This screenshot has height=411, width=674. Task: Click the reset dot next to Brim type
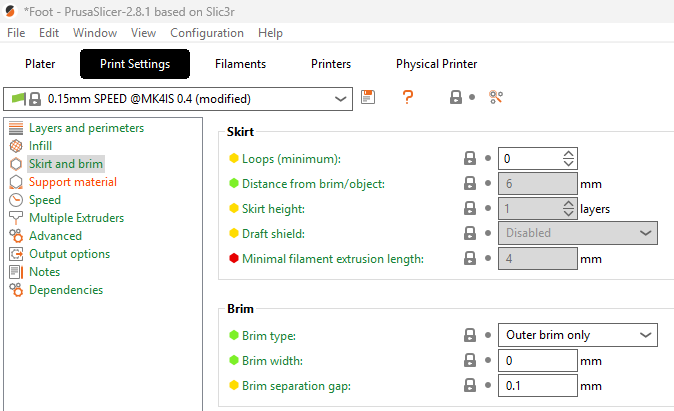[488, 335]
